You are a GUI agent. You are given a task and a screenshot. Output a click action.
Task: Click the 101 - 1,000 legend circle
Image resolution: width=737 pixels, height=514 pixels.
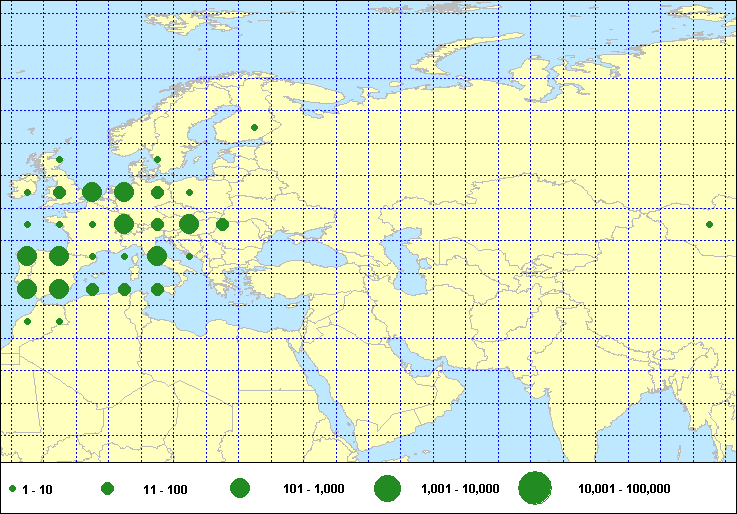click(x=240, y=488)
